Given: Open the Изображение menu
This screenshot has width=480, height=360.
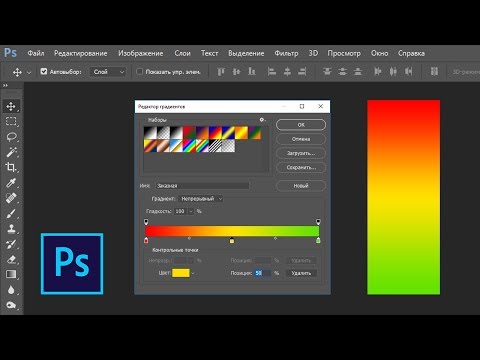Looking at the screenshot, I should (x=141, y=53).
